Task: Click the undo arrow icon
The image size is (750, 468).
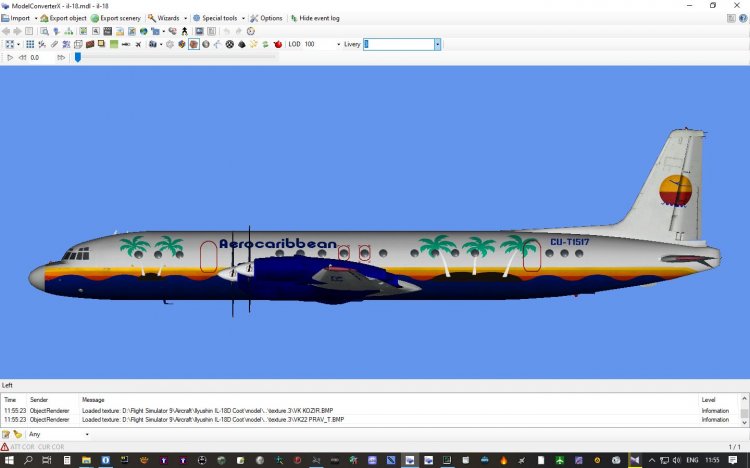Action: [227, 31]
